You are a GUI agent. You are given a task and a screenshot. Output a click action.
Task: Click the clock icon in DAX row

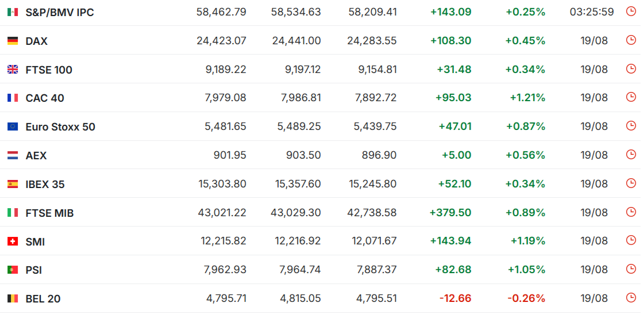630,40
